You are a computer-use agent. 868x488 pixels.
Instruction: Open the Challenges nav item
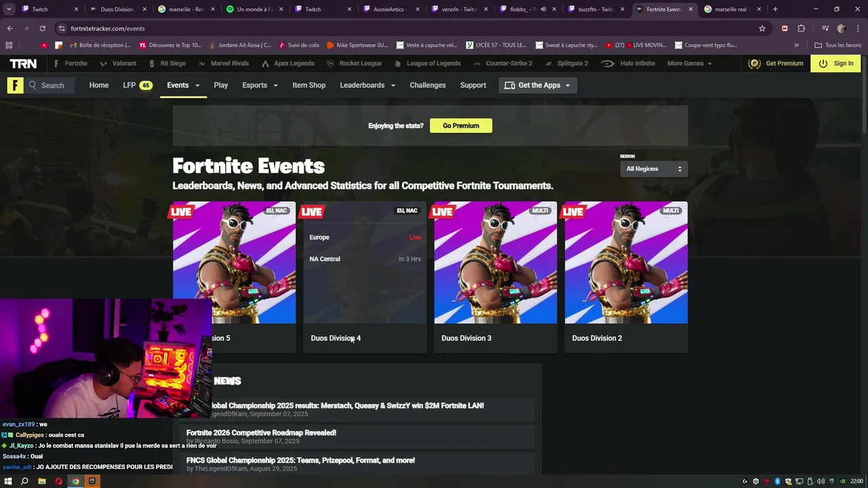pyautogui.click(x=428, y=85)
